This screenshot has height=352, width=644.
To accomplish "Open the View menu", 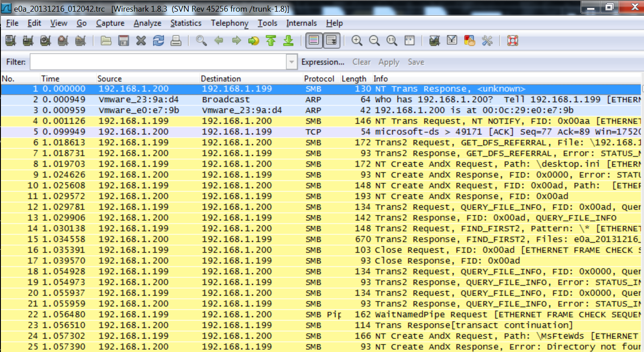I will 59,23.
